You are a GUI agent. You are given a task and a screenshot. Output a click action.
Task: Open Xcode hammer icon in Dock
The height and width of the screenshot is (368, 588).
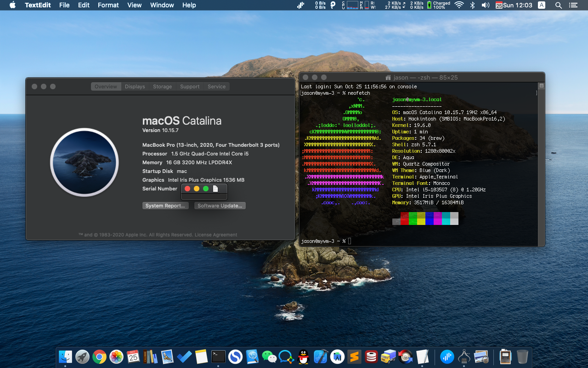(x=320, y=356)
